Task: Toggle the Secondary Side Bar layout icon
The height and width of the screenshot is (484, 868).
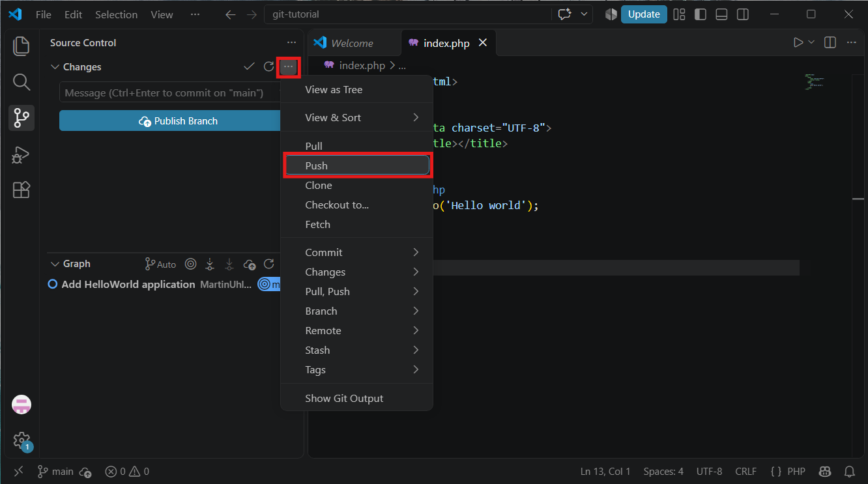Action: pyautogui.click(x=742, y=14)
